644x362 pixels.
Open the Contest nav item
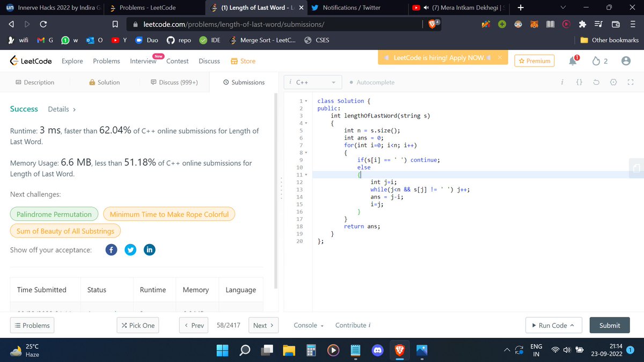(177, 61)
